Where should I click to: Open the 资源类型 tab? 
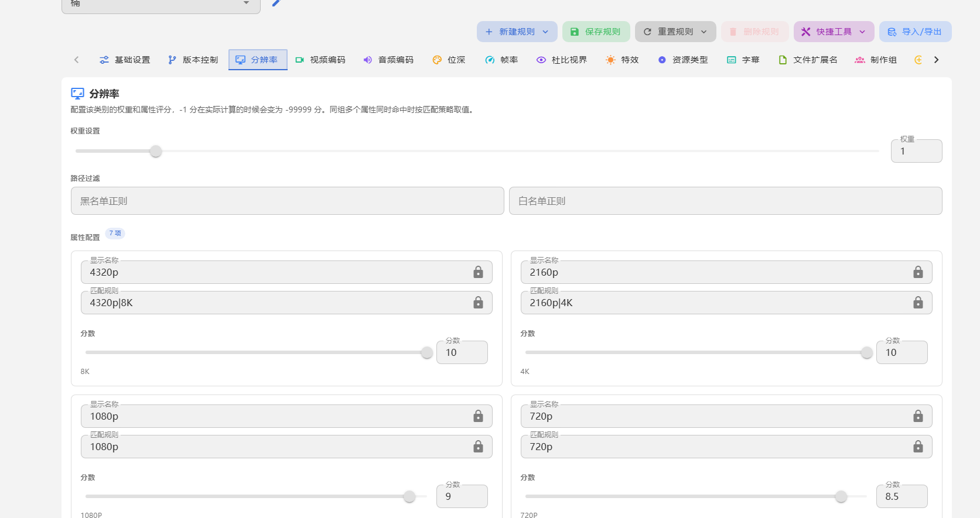coord(682,60)
